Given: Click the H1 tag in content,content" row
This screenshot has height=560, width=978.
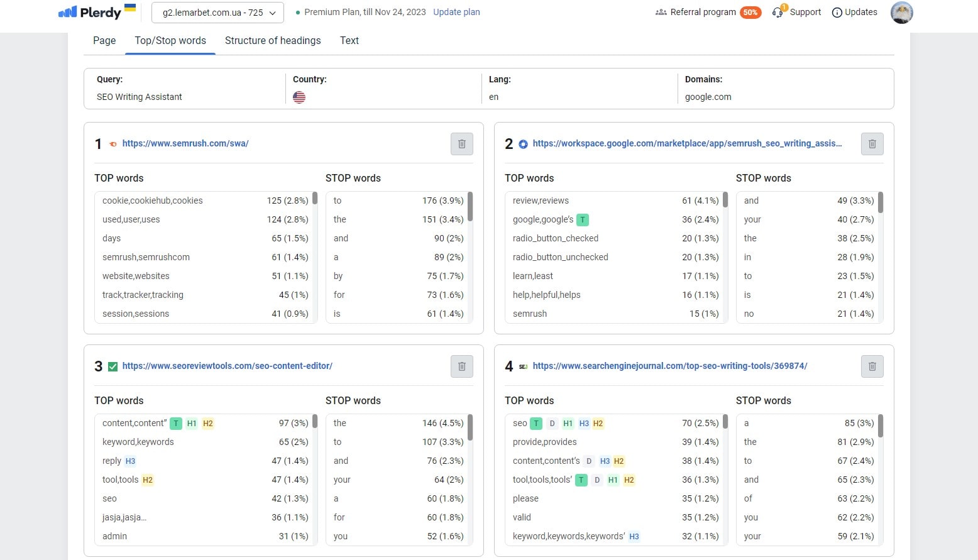Looking at the screenshot, I should coord(192,424).
